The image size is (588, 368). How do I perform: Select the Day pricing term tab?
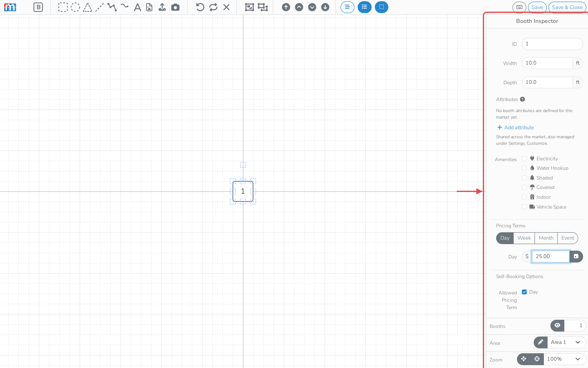tap(505, 238)
